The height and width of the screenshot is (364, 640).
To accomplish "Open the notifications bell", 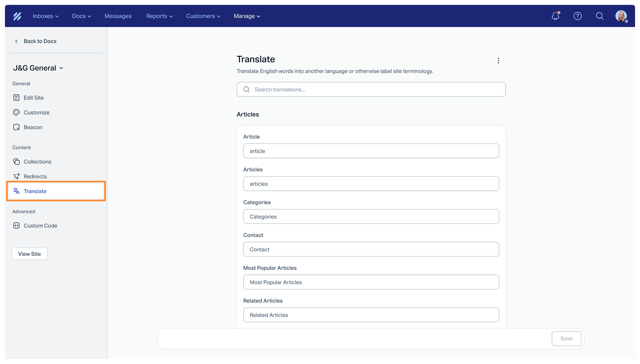I will click(556, 16).
